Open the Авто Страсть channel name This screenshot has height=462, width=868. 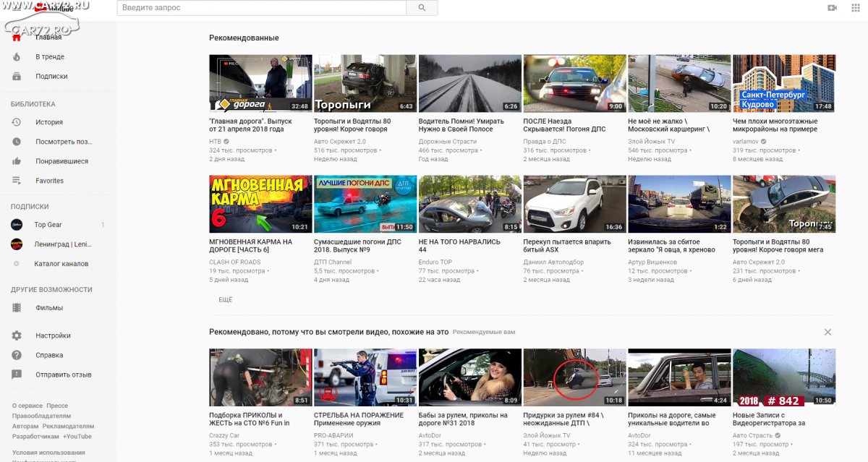753,436
